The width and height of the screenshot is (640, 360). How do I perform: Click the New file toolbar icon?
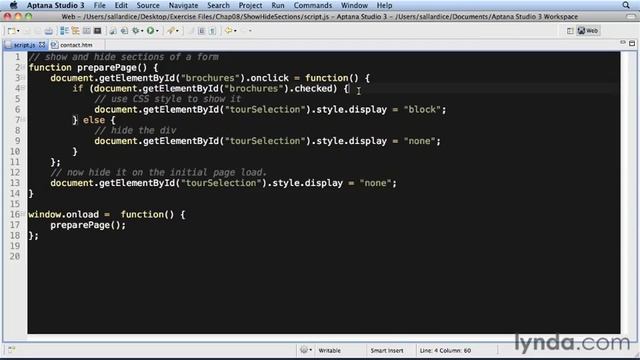tap(11, 31)
